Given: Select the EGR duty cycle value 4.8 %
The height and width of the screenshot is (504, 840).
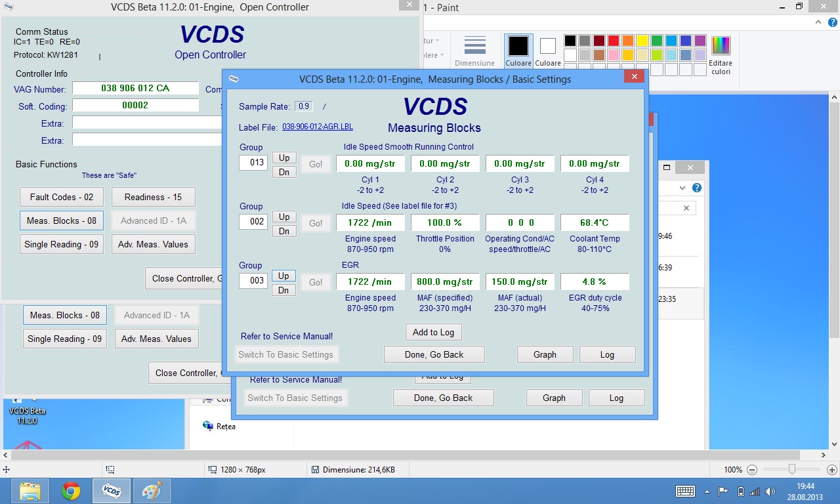Looking at the screenshot, I should [595, 282].
